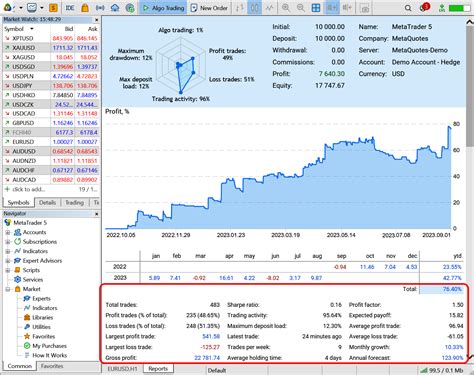Click the 'click to add...' symbol field
Image resolution: width=474 pixels, height=375 pixels.
pyautogui.click(x=28, y=189)
